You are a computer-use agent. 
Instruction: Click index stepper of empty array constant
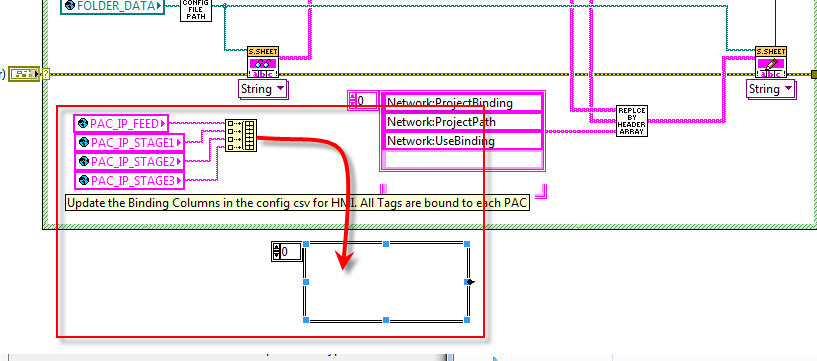coord(276,252)
